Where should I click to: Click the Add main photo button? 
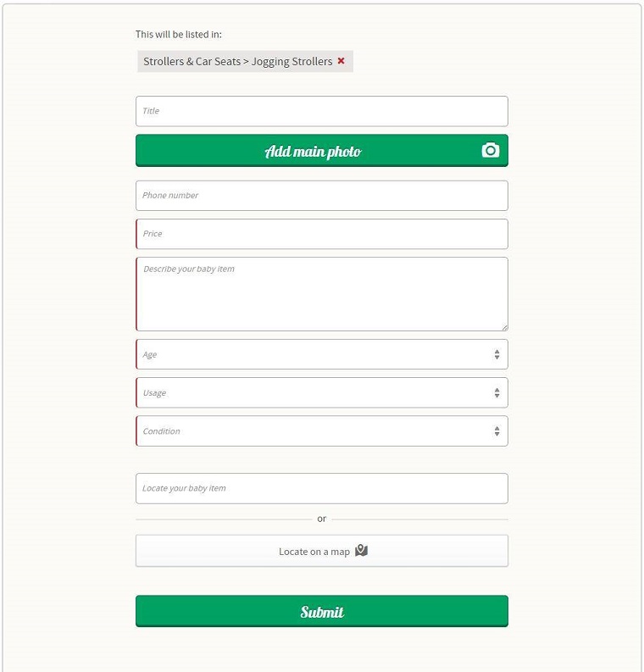[x=322, y=151]
